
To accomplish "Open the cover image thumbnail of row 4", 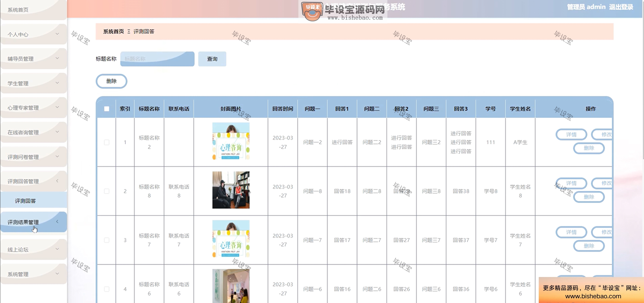I will click(x=231, y=286).
